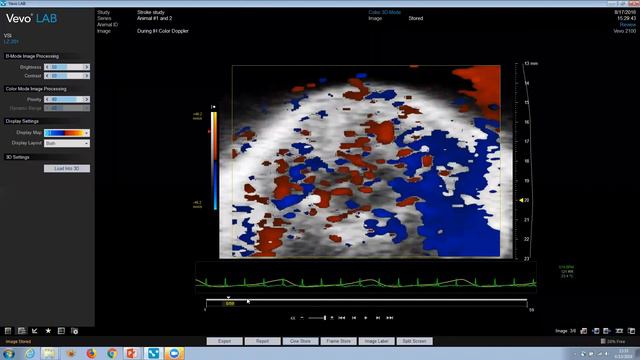Click the last icon in the bottom-right toolbar
Viewport: 640px width, 360px height.
point(631,331)
